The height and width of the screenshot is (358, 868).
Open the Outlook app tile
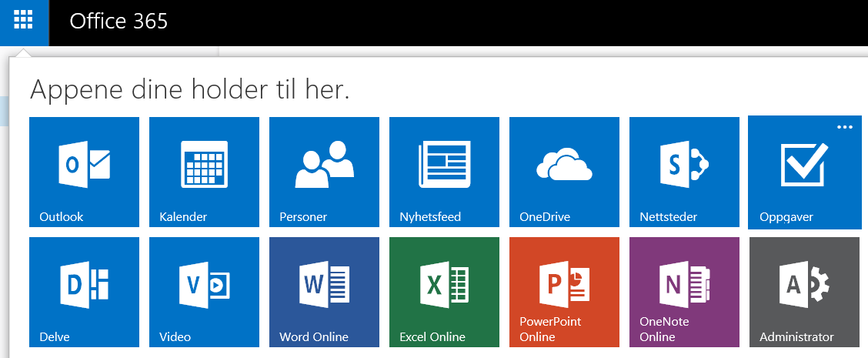coord(84,172)
